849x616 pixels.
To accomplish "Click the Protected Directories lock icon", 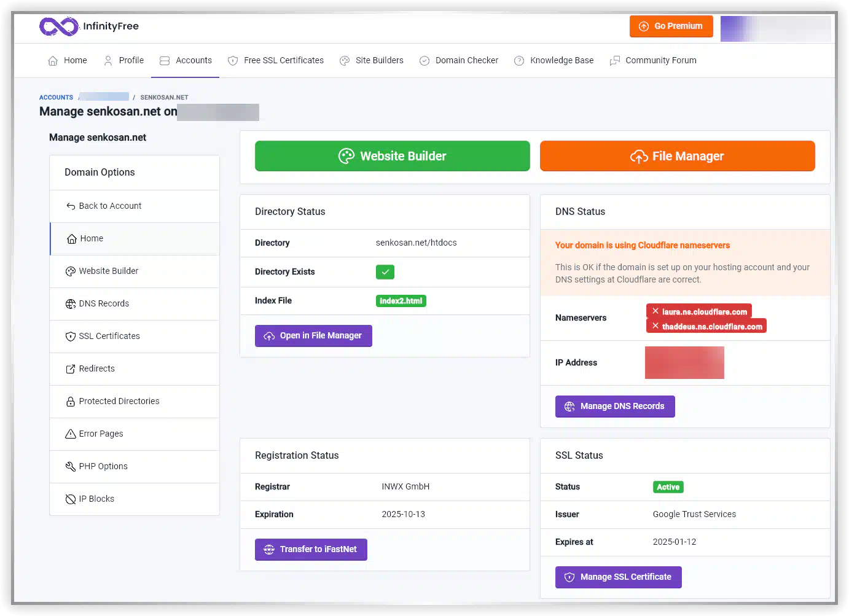I will coord(71,402).
